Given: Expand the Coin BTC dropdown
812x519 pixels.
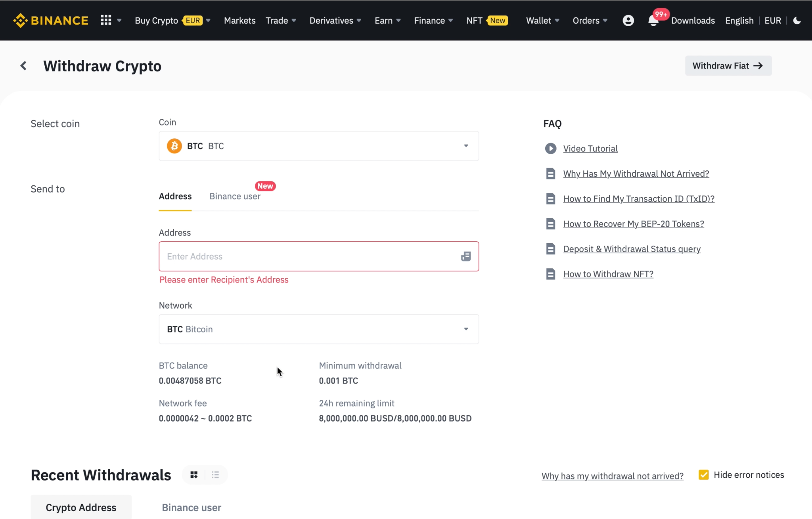Looking at the screenshot, I should coord(319,146).
